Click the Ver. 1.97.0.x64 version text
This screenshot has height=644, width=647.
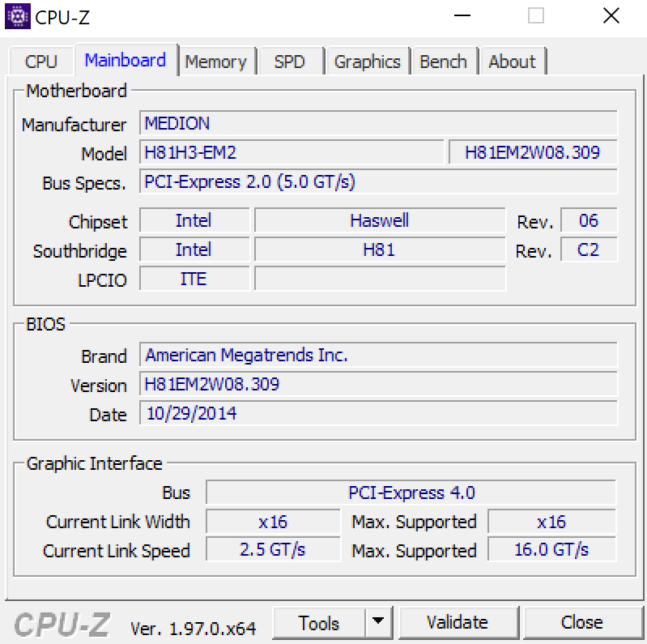point(193,629)
